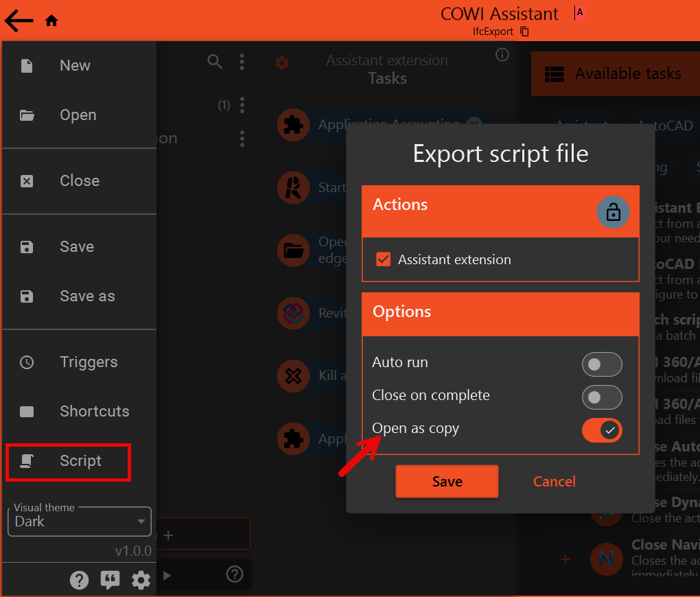Click the padlock icon in the Actions header
This screenshot has height=597, width=700.
coord(613,212)
